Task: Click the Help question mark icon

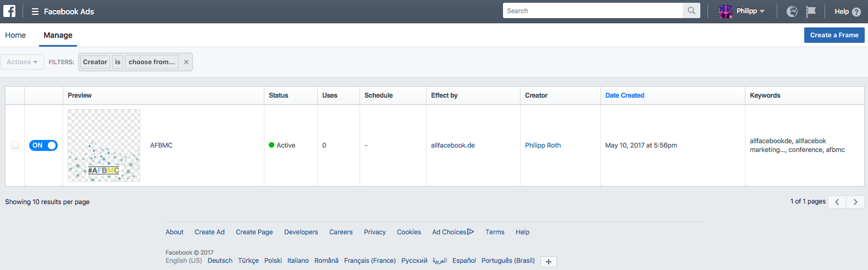Action: click(x=856, y=12)
